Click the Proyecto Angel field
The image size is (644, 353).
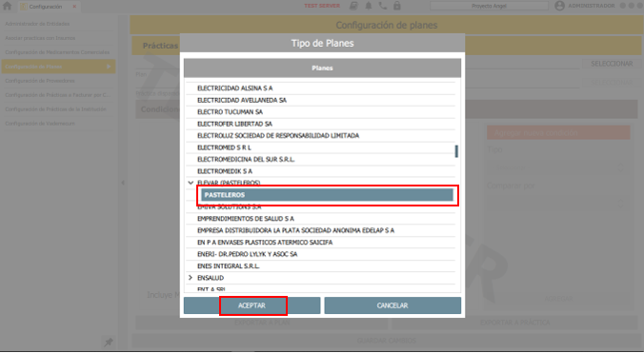point(489,6)
